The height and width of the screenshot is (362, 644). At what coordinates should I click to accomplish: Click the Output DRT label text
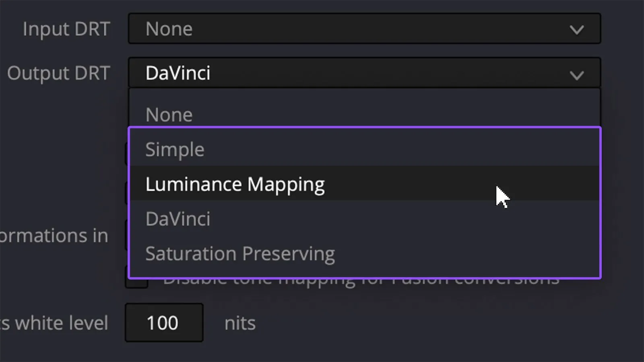[59, 73]
